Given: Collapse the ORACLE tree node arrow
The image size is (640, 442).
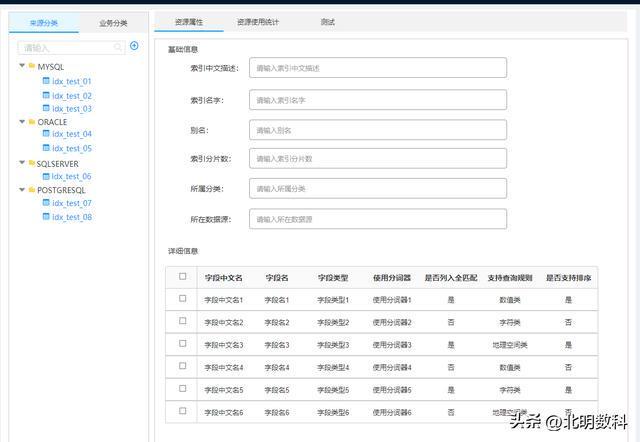Looking at the screenshot, I should [22, 122].
